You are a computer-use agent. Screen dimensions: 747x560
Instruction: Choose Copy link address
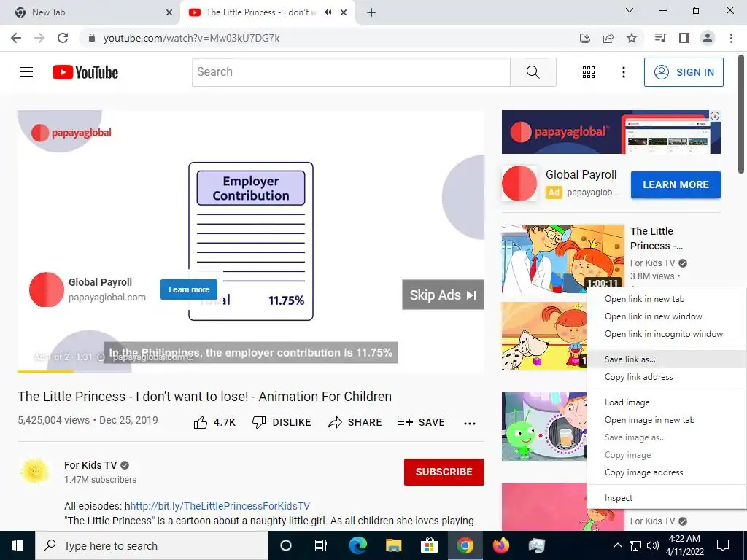(x=667, y=377)
